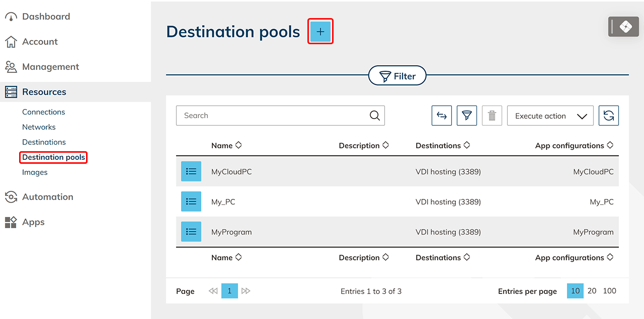644x319 pixels.
Task: Open the Dashboard section
Action: coord(46,17)
